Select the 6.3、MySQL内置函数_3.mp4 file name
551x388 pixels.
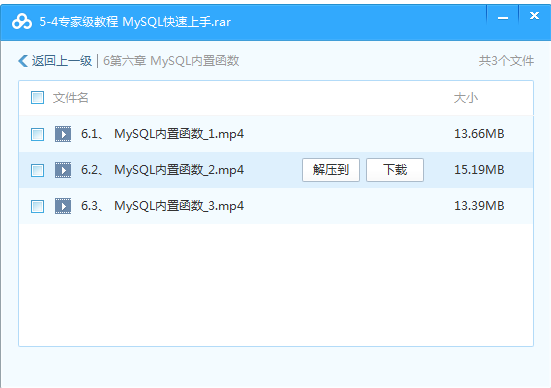(162, 206)
